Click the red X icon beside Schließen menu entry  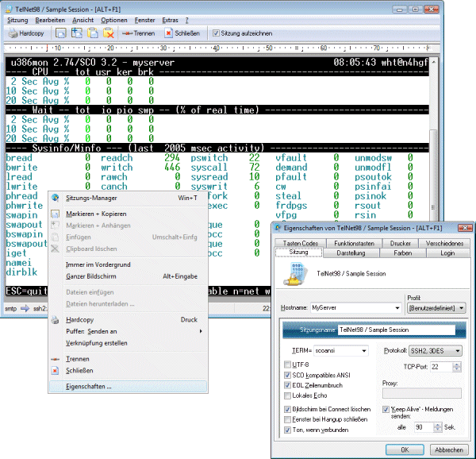[55, 371]
